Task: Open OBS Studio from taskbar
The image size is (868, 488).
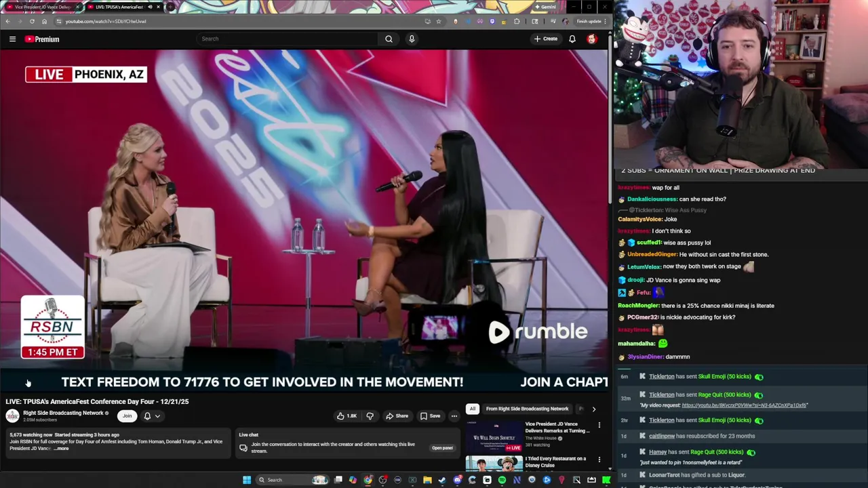Action: [x=383, y=480]
